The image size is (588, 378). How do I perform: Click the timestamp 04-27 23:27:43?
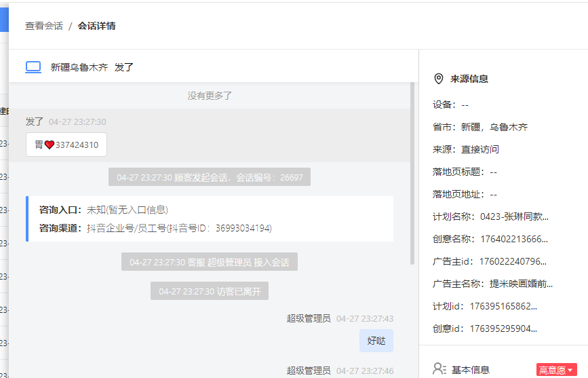[x=365, y=319]
